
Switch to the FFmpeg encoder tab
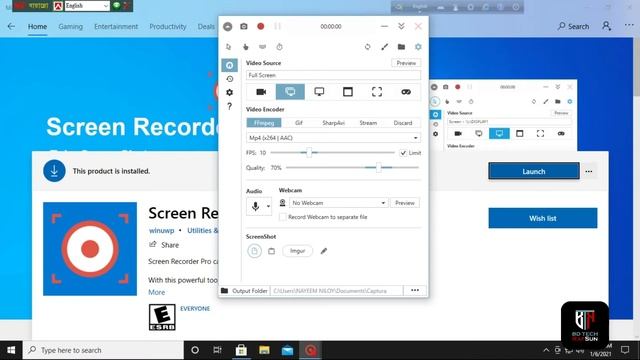pos(264,123)
